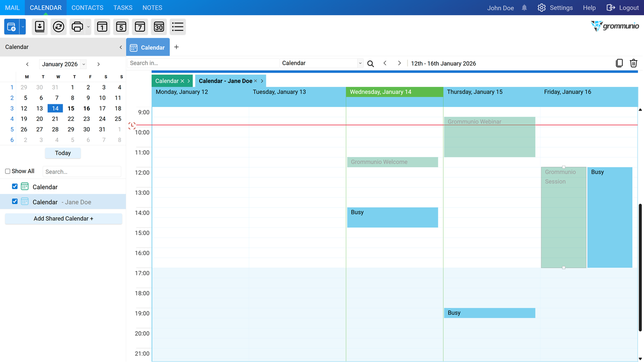Switch to day view icon
Image resolution: width=644 pixels, height=362 pixels.
[x=102, y=27]
